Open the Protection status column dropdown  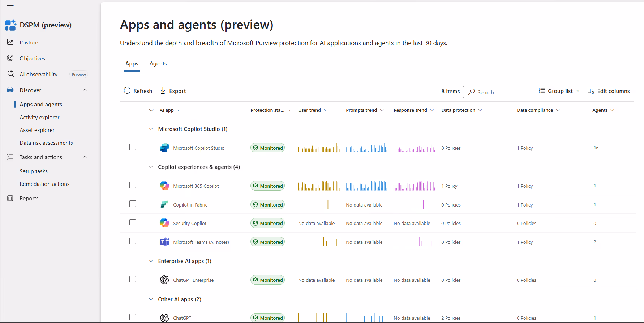click(x=289, y=110)
